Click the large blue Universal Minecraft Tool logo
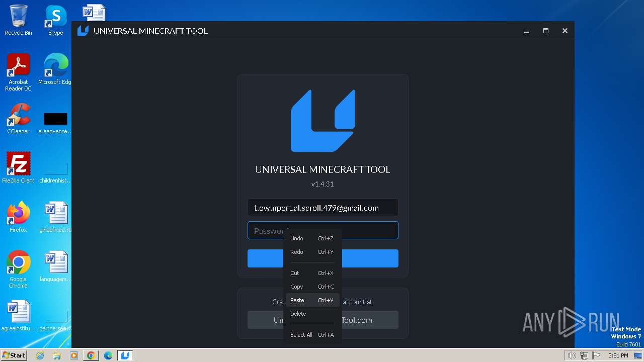Image resolution: width=644 pixels, height=362 pixels. 323,121
